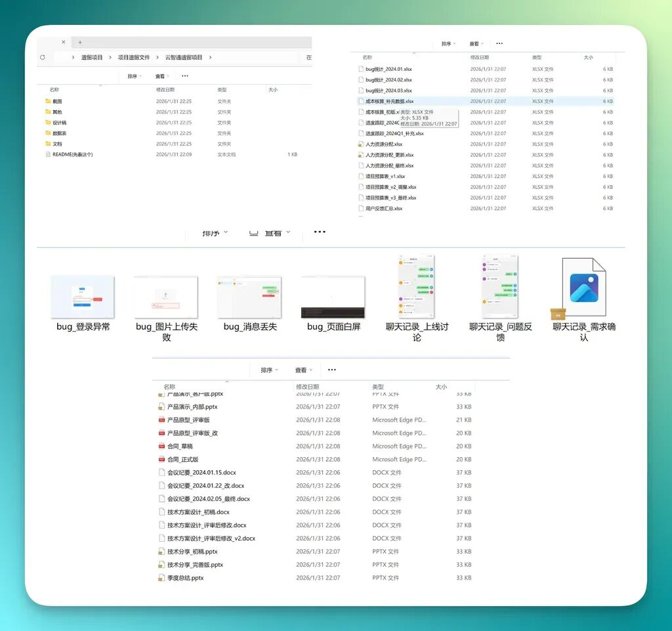Open the three-dots more menu above the thumbnails
This screenshot has height=631, width=672.
tap(320, 232)
